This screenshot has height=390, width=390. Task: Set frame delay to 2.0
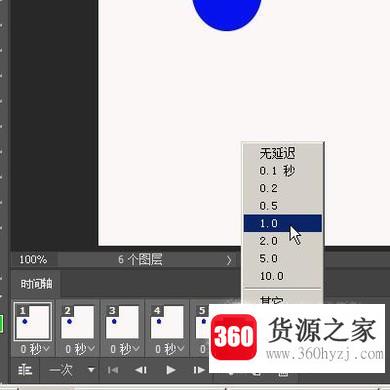(283, 241)
